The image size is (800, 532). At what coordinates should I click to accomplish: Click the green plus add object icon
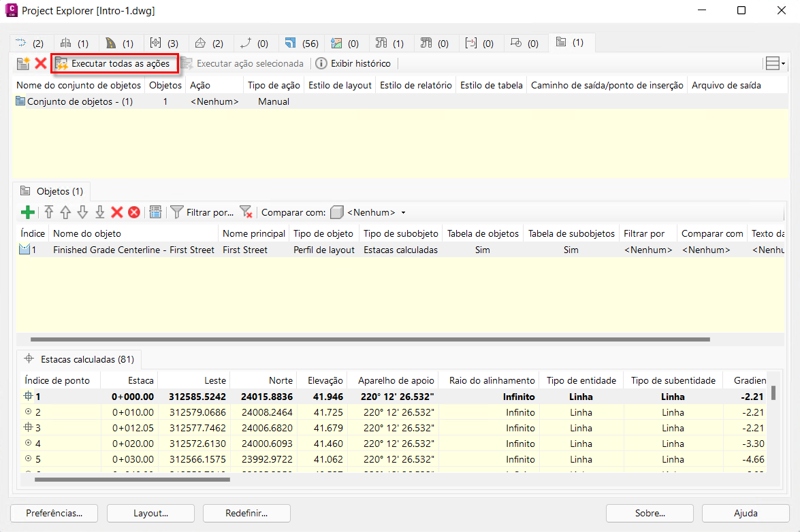28,212
